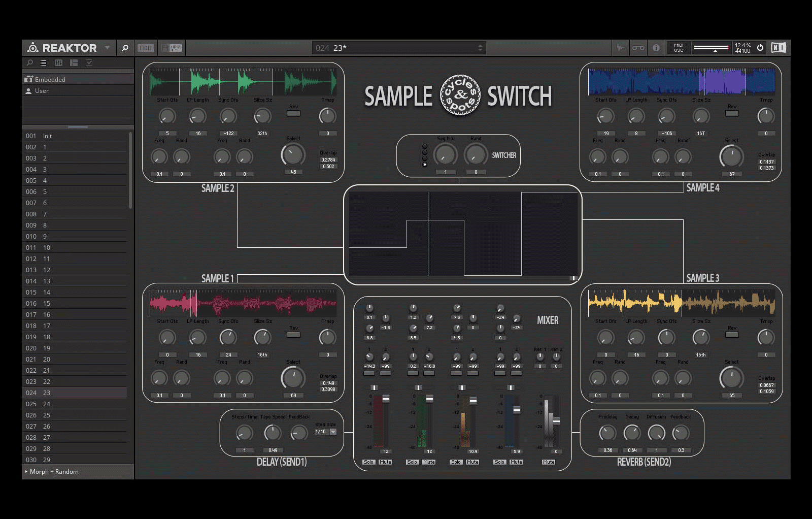Click the snapshot list scrollbar
The image size is (812, 519).
(x=130, y=170)
